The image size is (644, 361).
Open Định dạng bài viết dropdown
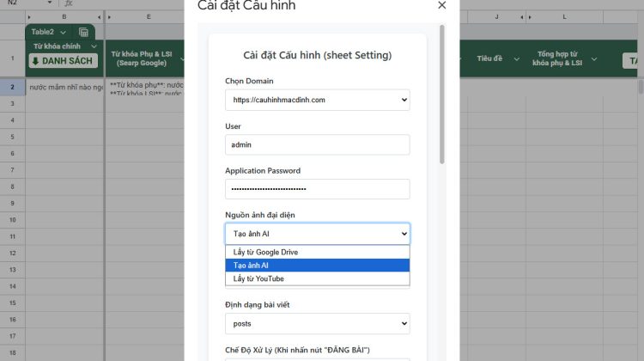317,324
